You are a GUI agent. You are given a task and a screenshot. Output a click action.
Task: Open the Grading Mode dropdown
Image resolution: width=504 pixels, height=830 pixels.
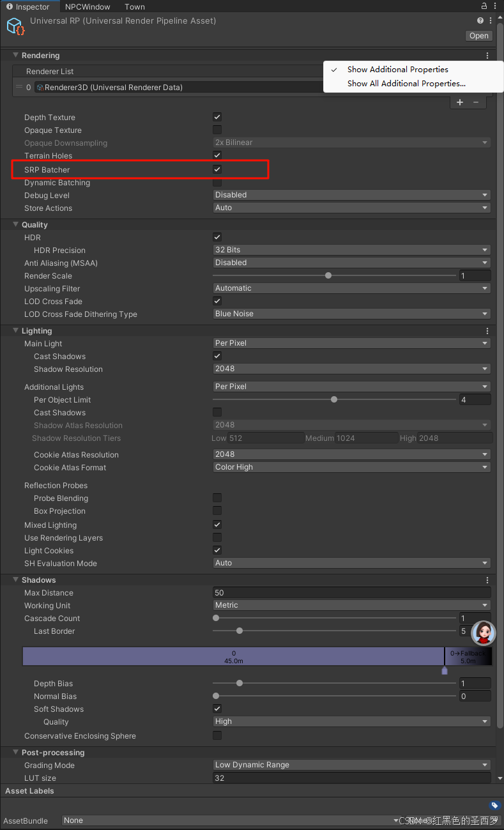click(x=352, y=765)
